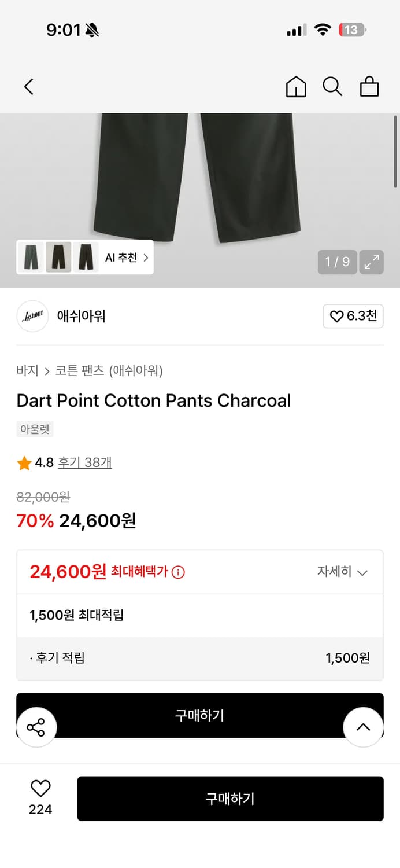This screenshot has height=868, width=400.
Task: Select the charcoal pants thumbnail
Action: [x=58, y=257]
